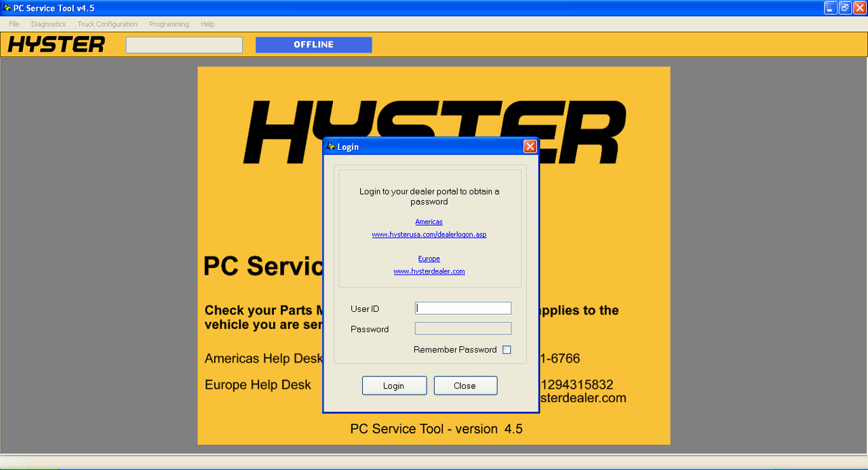Click the Login dialog title bar icon
The image size is (868, 470).
click(x=331, y=146)
